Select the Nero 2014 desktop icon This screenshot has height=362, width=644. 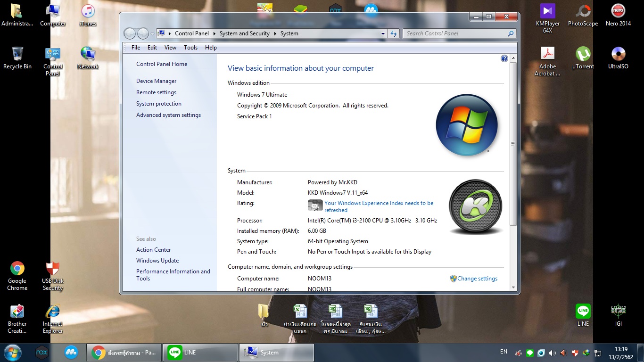click(x=619, y=15)
